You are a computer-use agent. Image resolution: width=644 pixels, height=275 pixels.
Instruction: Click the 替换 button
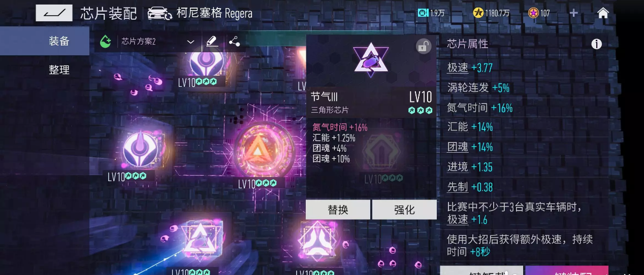coord(338,210)
